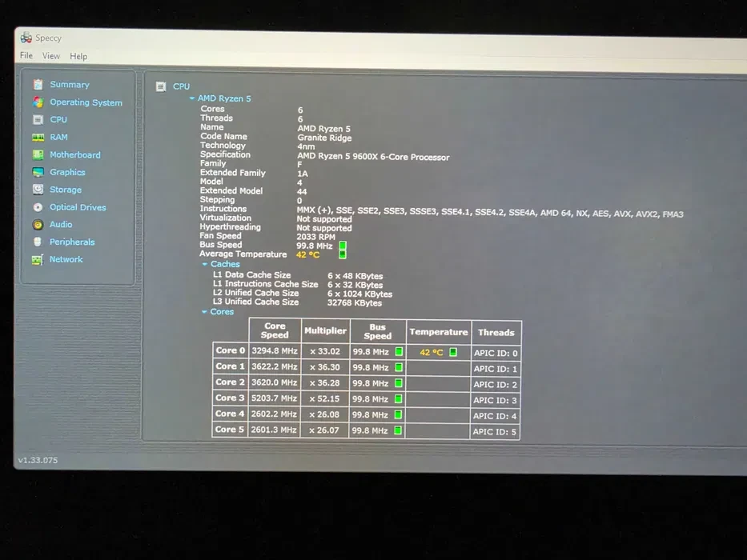Viewport: 747px width, 560px height.
Task: Click the '5203.7 MHz' Core 3 speed cell
Action: click(275, 398)
